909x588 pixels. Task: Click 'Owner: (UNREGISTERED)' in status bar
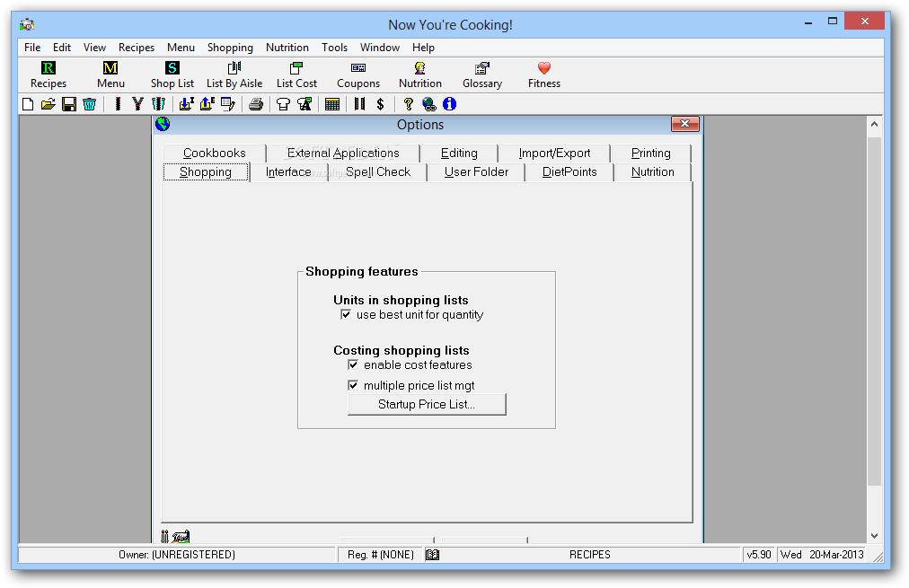(177, 555)
